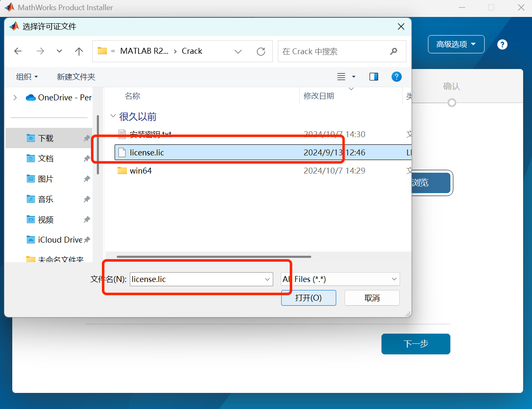Click the Crack breadcrumb segment

pos(192,51)
